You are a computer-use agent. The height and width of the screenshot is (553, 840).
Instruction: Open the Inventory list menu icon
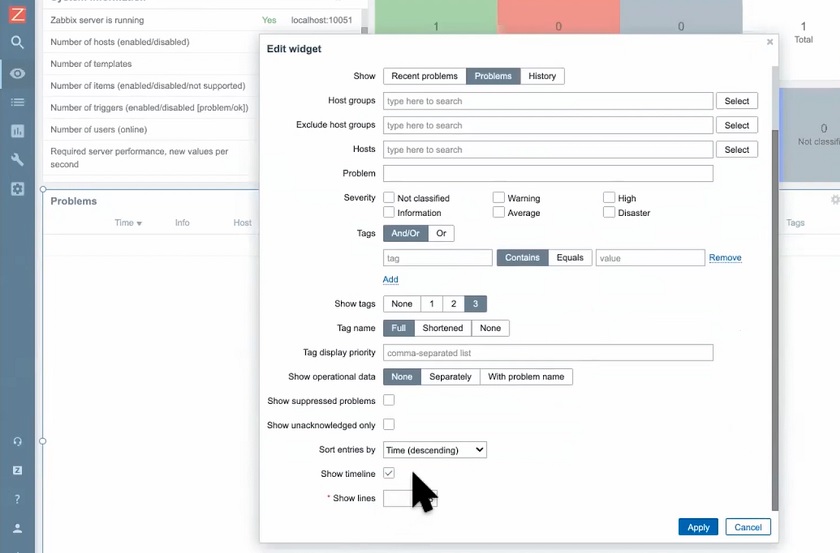(x=17, y=102)
